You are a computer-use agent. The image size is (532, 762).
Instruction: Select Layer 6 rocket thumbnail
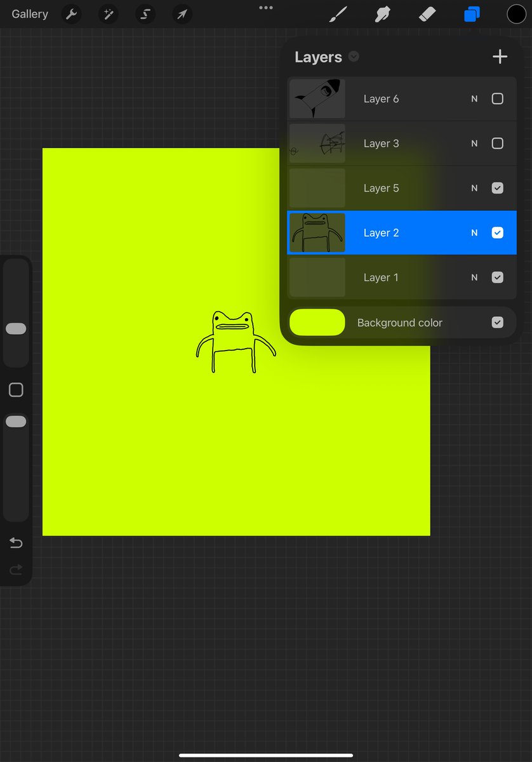pos(317,98)
